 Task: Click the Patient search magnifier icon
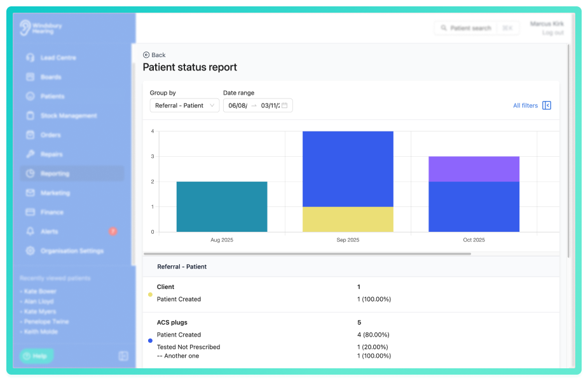coord(444,28)
